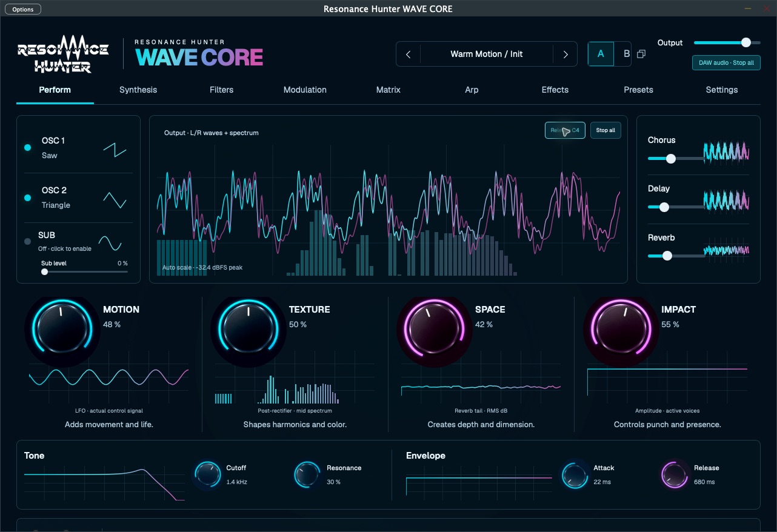Image resolution: width=777 pixels, height=532 pixels.
Task: Click the Envelope shape display
Action: point(479,482)
